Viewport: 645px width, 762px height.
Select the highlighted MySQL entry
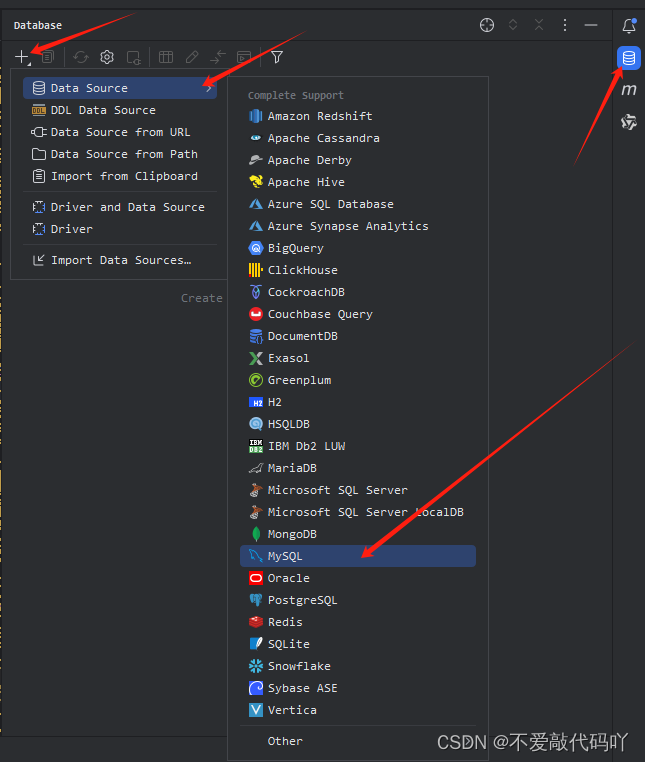point(358,556)
